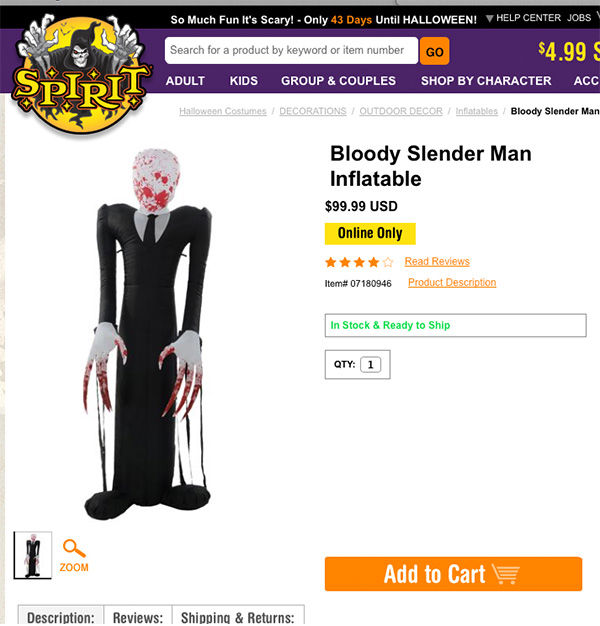The image size is (600, 626).
Task: Click the Read Reviews link
Action: (437, 261)
